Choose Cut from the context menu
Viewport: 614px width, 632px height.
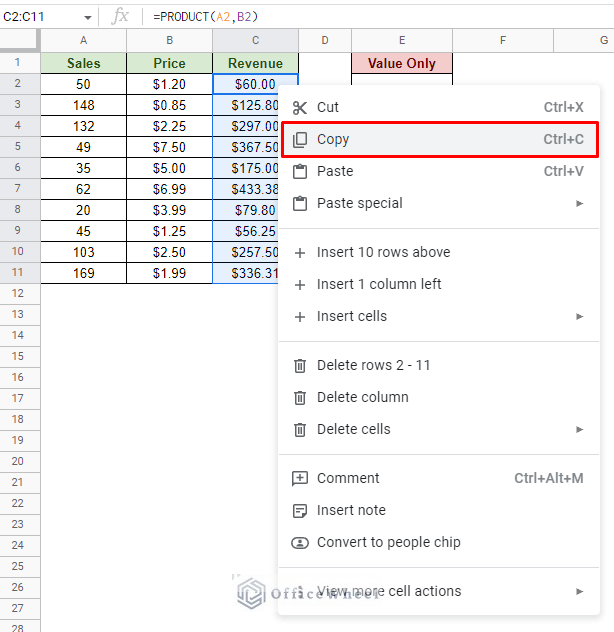point(439,107)
